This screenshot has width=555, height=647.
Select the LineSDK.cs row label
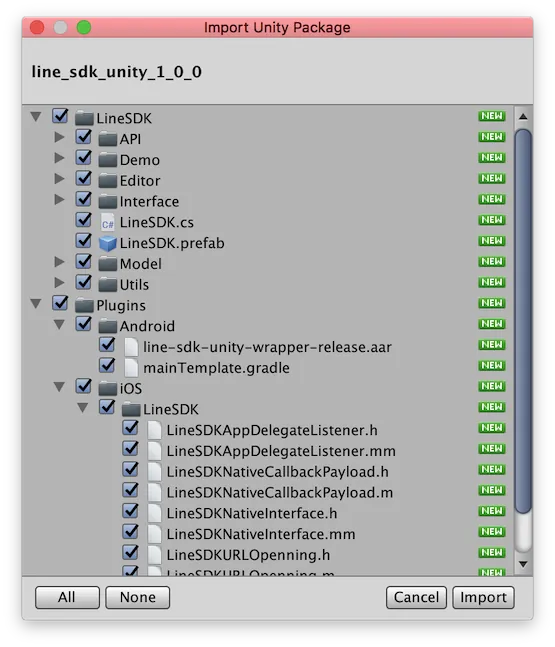[156, 222]
